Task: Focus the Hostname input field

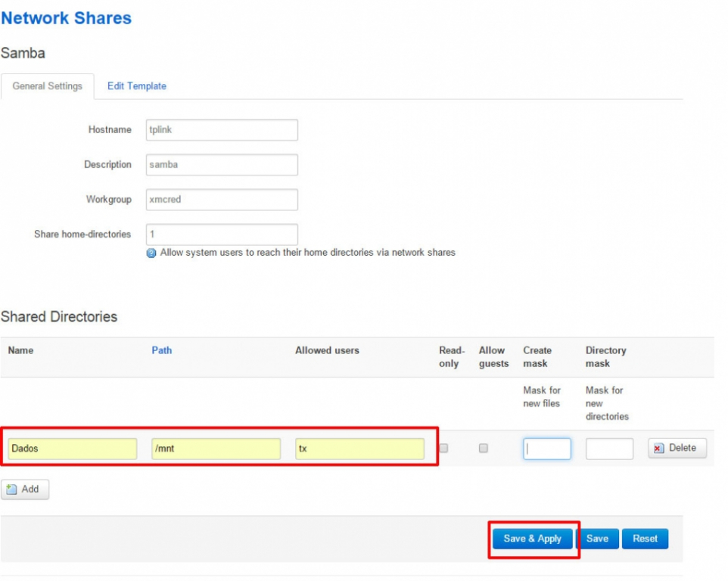Action: tap(222, 130)
